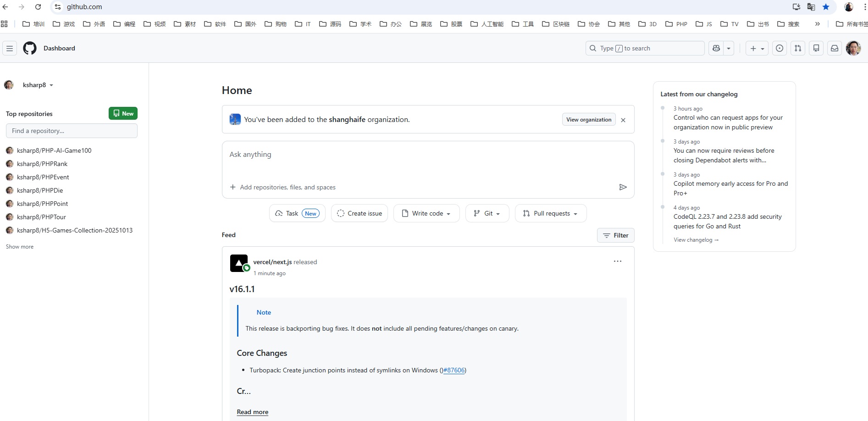Expand the Write code dropdown
868x421 pixels.
point(426,213)
